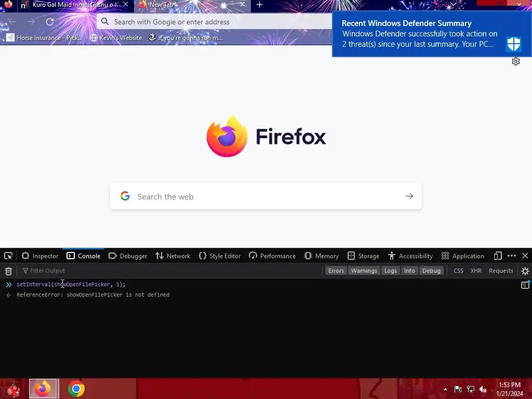Viewport: 532px width, 399px height.
Task: Click the Firefox logo on new tab page
Action: pos(227,137)
